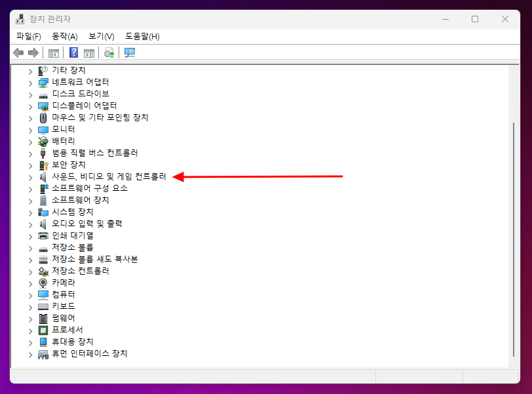Viewport: 532px width, 394px height.
Task: Expand the 디스플레이 어댑터 category
Action: click(x=31, y=107)
